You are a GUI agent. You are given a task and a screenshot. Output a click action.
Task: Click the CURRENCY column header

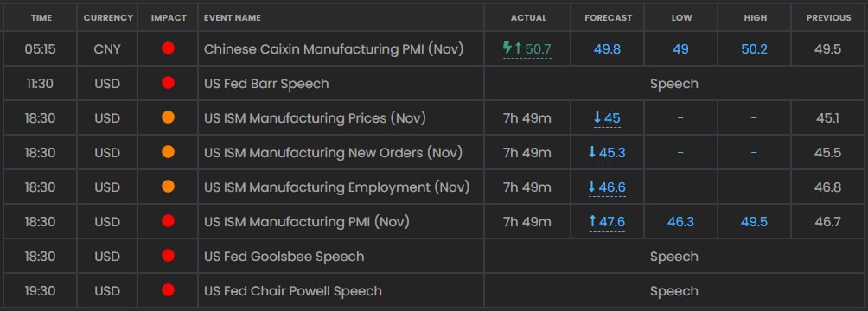[108, 17]
